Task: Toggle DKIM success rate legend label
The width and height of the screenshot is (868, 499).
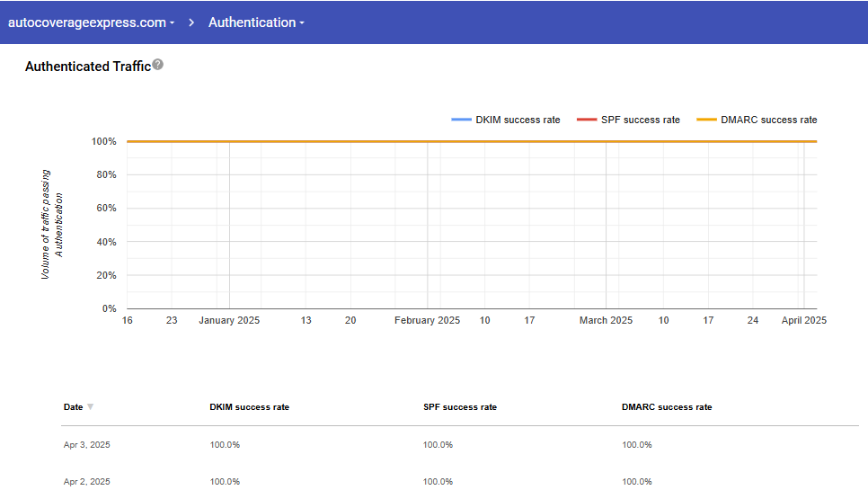Action: point(518,120)
